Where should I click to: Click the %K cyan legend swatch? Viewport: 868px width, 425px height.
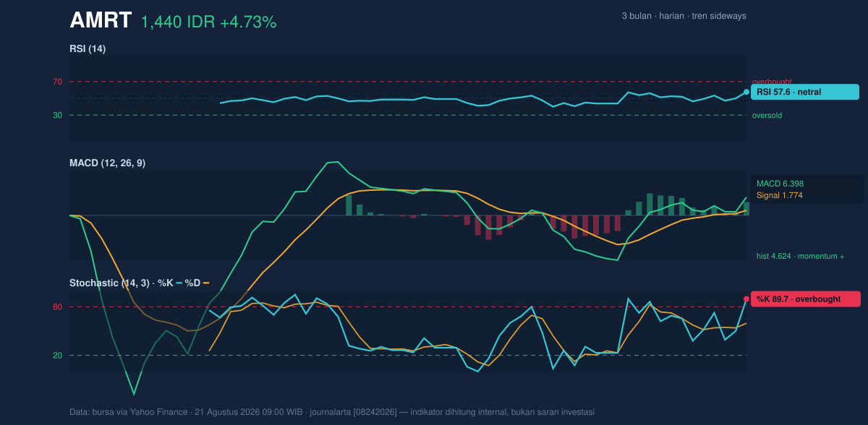click(179, 283)
